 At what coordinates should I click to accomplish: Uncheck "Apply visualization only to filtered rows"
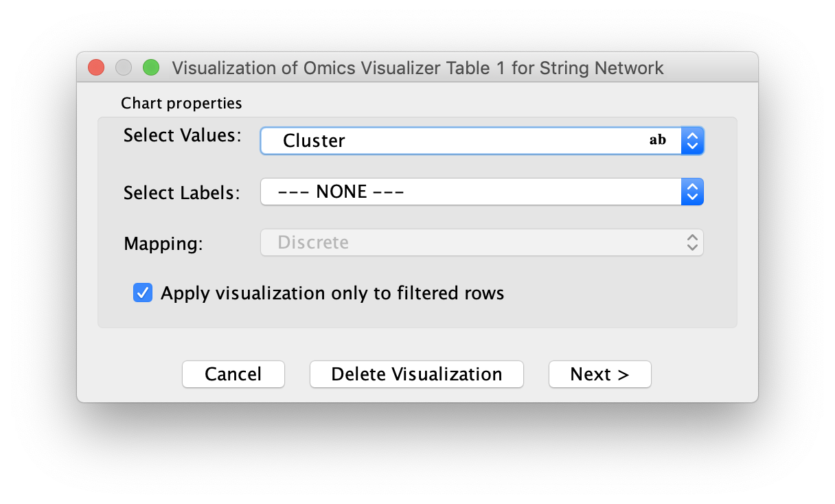[142, 293]
